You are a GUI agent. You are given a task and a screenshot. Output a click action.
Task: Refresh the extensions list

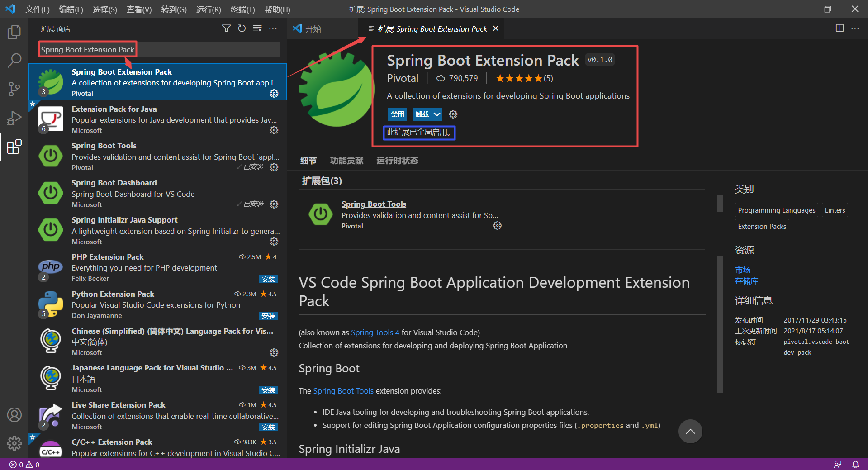click(x=242, y=28)
